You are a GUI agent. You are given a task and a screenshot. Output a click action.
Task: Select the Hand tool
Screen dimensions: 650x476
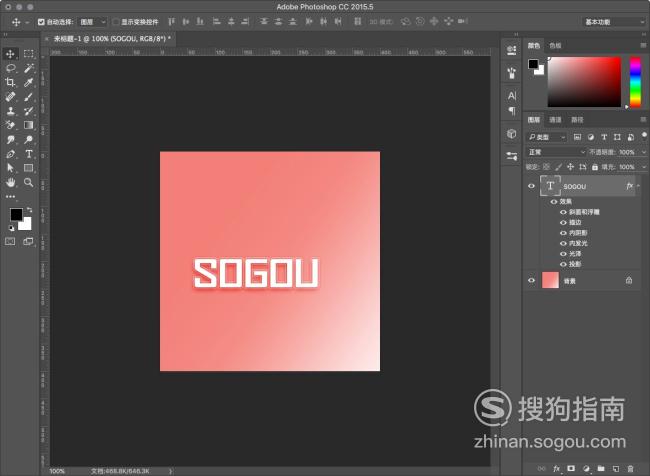10,182
